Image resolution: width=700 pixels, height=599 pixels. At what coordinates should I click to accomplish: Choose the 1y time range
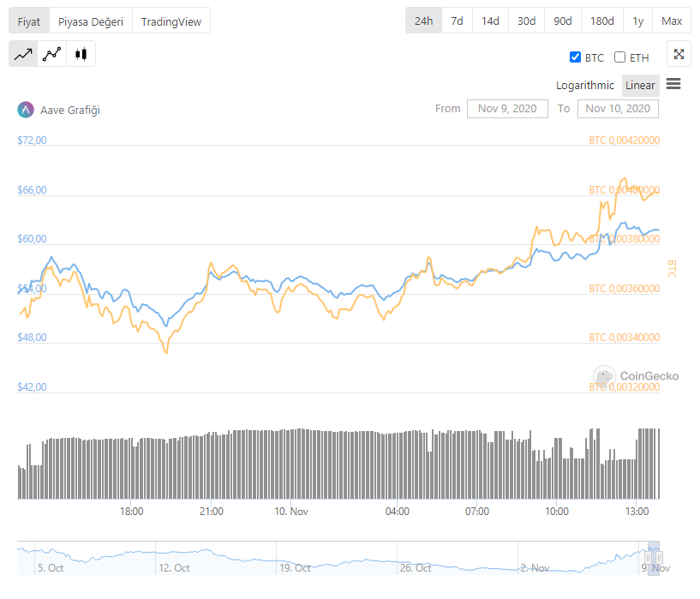pyautogui.click(x=638, y=21)
